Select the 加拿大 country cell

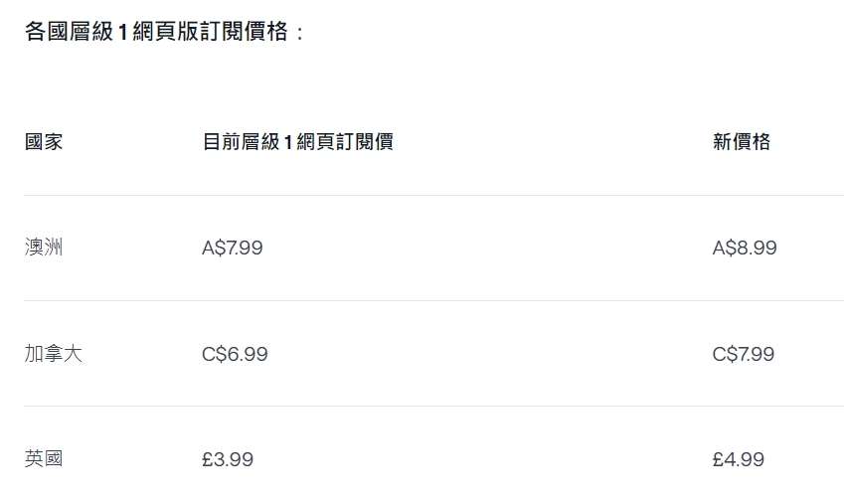coord(54,354)
